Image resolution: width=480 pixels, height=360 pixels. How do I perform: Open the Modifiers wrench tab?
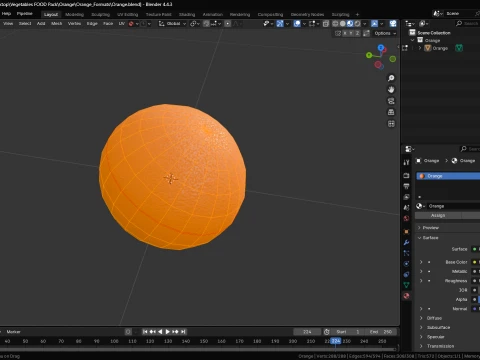(x=406, y=242)
